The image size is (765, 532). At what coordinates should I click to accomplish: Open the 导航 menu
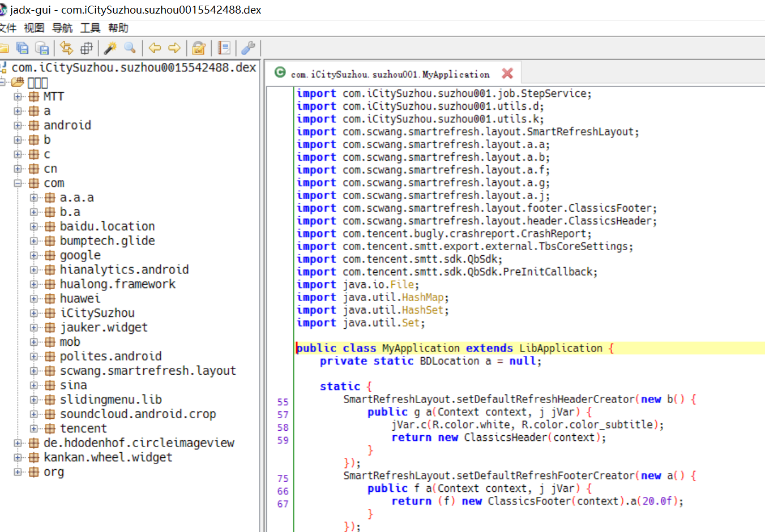pyautogui.click(x=62, y=28)
